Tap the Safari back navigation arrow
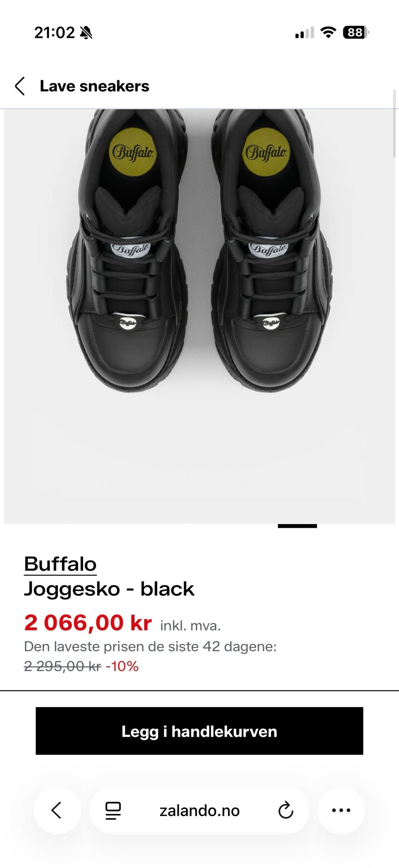This screenshot has height=868, width=399. click(57, 810)
